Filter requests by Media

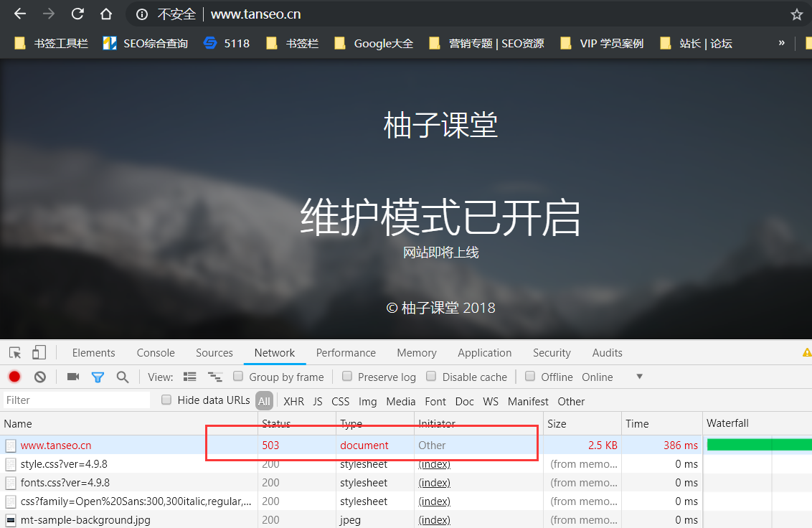[x=401, y=402]
